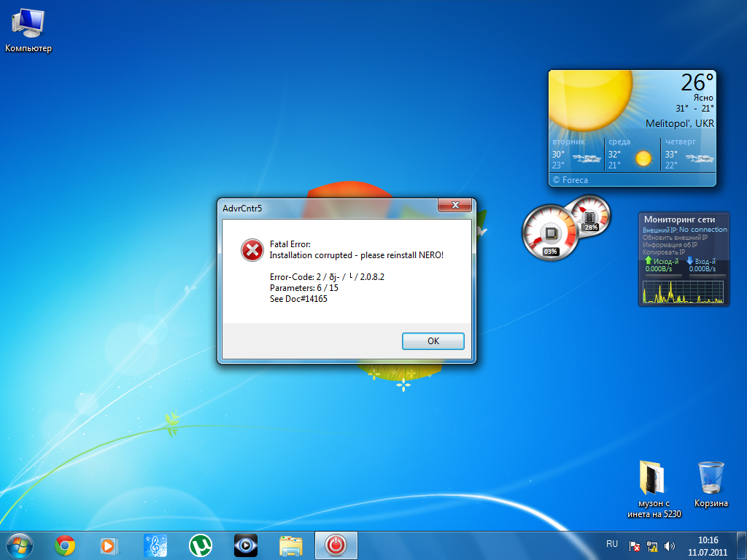Open Windows Media Player from taskbar
Viewport: 747px width, 560px height.
[x=109, y=545]
